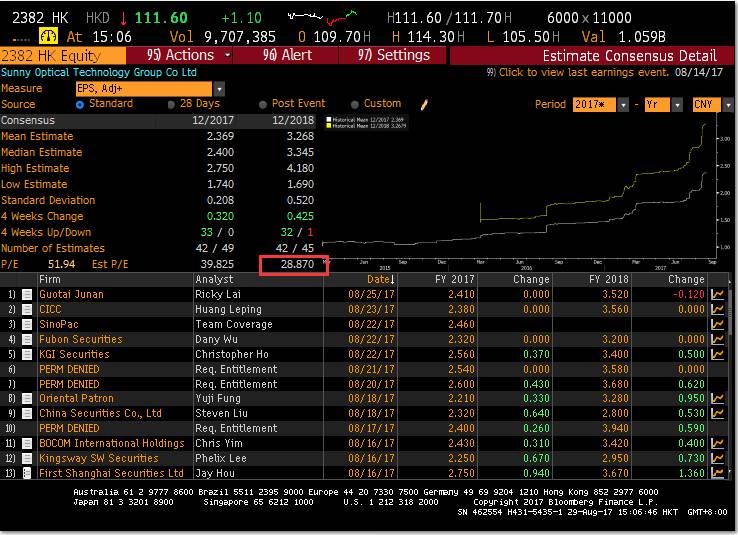Open chart icon for First Shanghai Securities row
Image resolution: width=738 pixels, height=535 pixels.
[717, 473]
